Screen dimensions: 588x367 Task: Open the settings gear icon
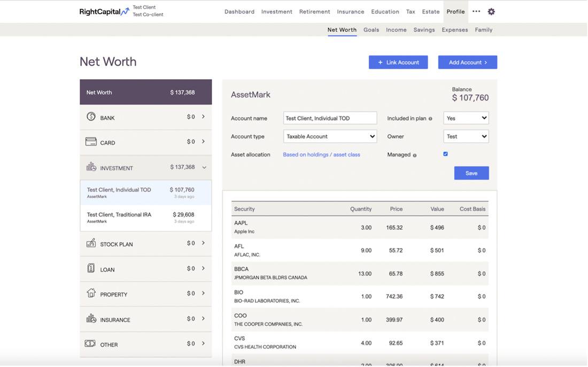click(x=491, y=12)
